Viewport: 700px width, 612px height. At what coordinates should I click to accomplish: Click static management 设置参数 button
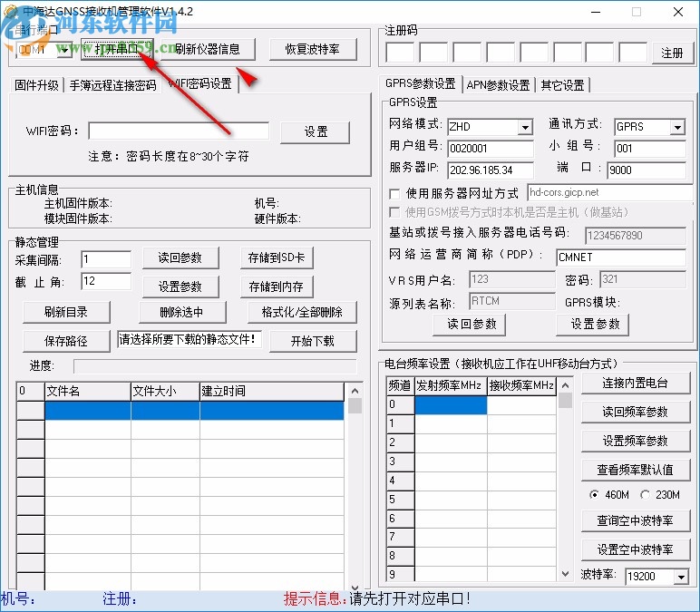[x=180, y=287]
